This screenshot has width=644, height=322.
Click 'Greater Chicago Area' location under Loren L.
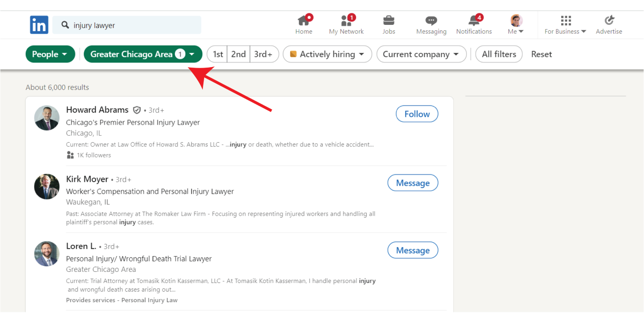(x=101, y=270)
